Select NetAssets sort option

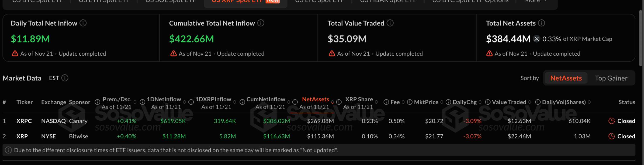pos(566,78)
